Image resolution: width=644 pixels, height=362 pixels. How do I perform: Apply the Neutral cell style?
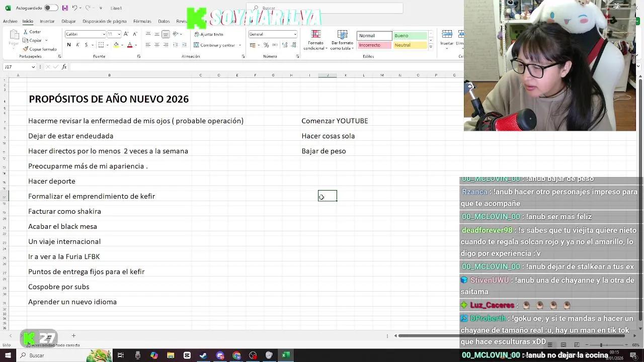click(410, 45)
